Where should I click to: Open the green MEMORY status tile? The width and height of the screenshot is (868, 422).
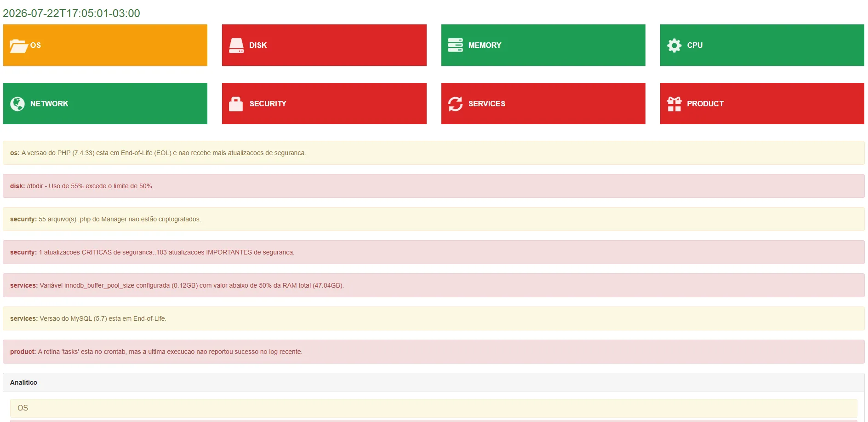pos(543,45)
